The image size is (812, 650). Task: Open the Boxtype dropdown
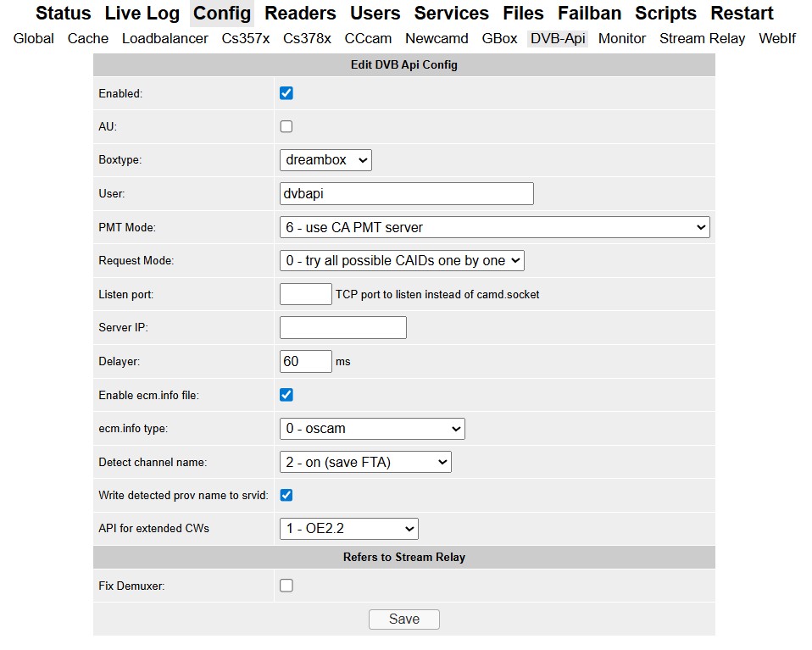tap(325, 159)
